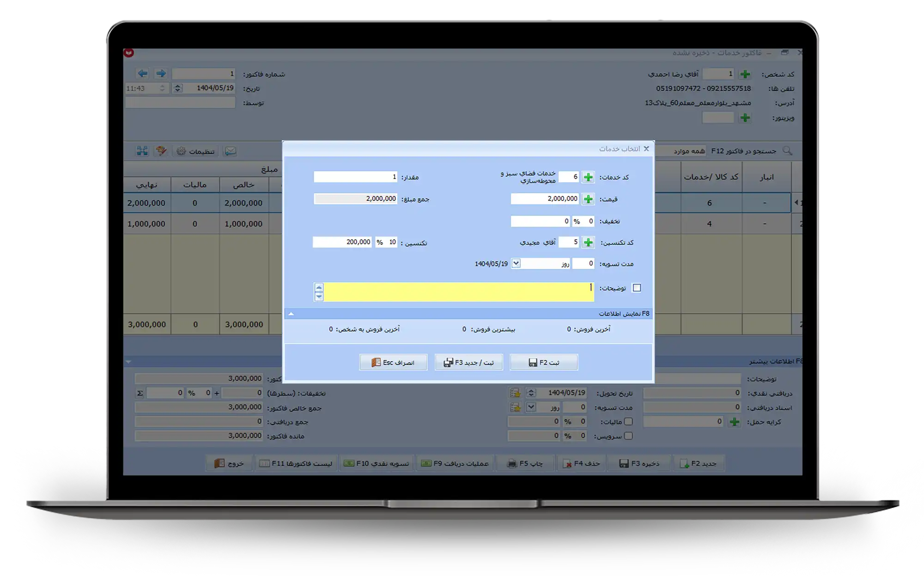Go to previous invoice with left arrow
Viewport: 924px width, 576px height.
point(142,73)
